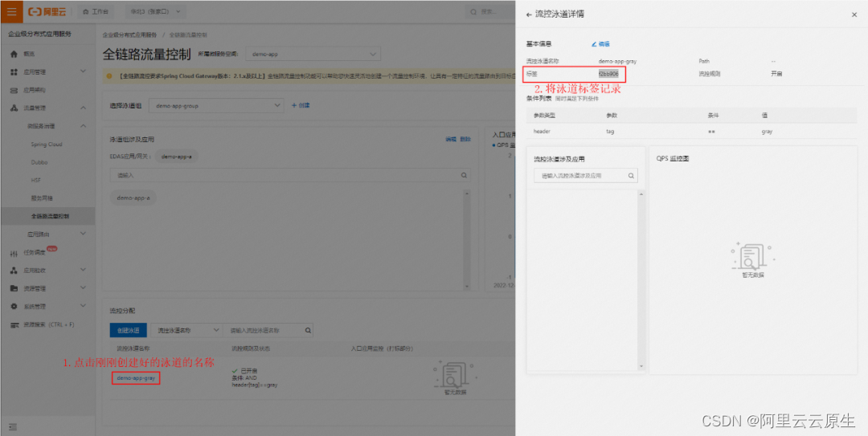The height and width of the screenshot is (436, 868).
Task: Select 服务网格 in sidebar
Action: [42, 198]
